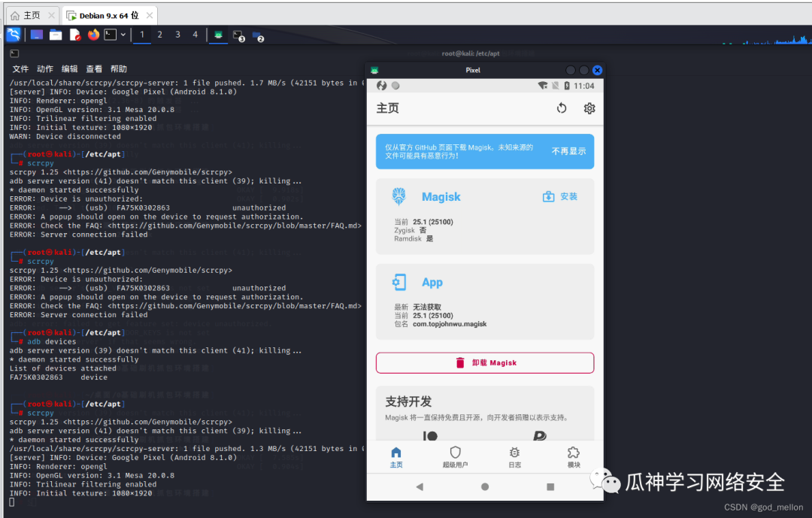The height and width of the screenshot is (518, 812).
Task: Click 11:04 clock in phone status bar
Action: pos(583,86)
